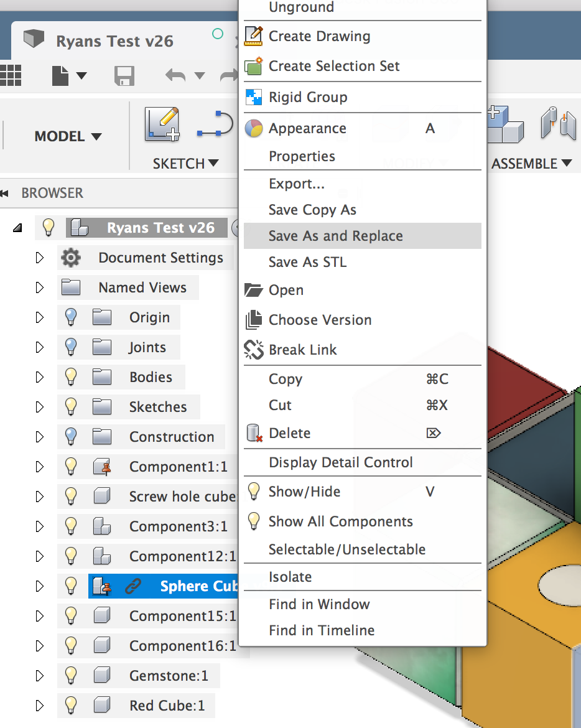Choose Selectable/Unselectable menu entry
Screen dimensions: 581x728
[363, 549]
